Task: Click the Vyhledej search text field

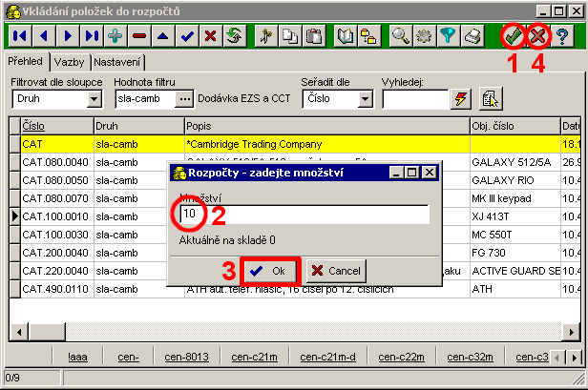Action: click(x=414, y=97)
